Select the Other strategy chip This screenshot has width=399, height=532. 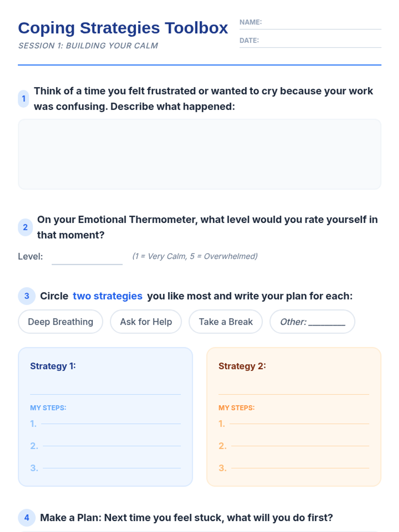click(312, 322)
